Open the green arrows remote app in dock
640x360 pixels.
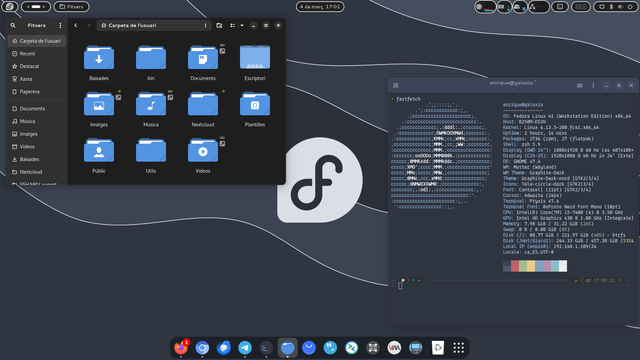(351, 348)
